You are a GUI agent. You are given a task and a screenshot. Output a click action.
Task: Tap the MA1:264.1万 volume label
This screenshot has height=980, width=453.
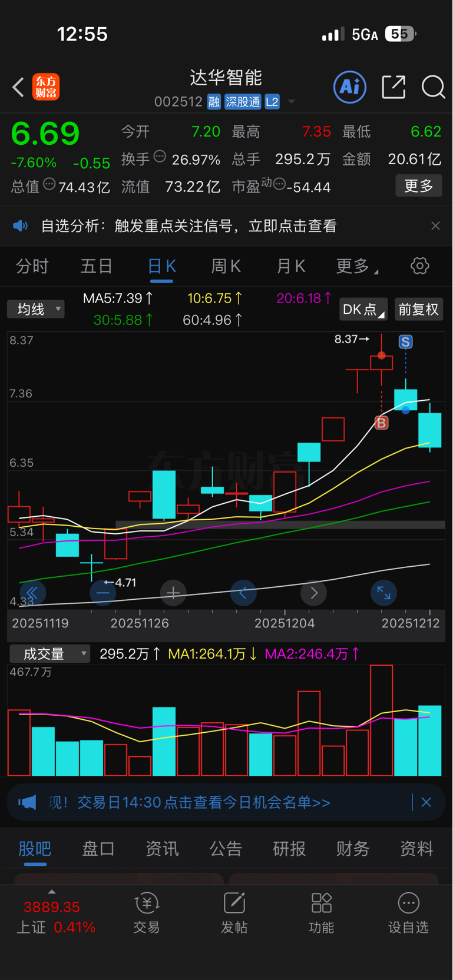(213, 654)
